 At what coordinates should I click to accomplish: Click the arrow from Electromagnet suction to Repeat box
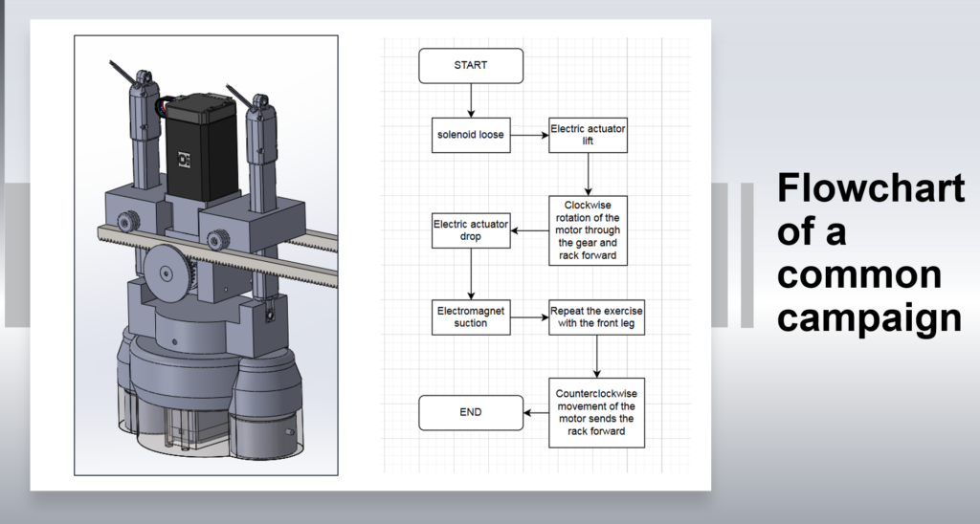(528, 317)
